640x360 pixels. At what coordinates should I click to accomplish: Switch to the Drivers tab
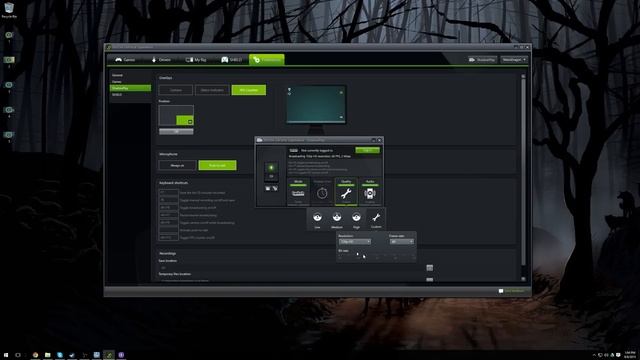(x=161, y=60)
